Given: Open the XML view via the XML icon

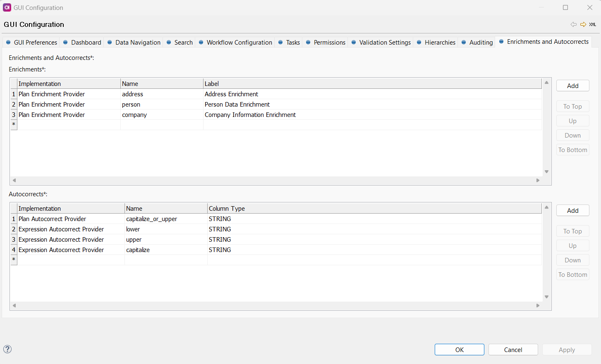Looking at the screenshot, I should [x=592, y=24].
